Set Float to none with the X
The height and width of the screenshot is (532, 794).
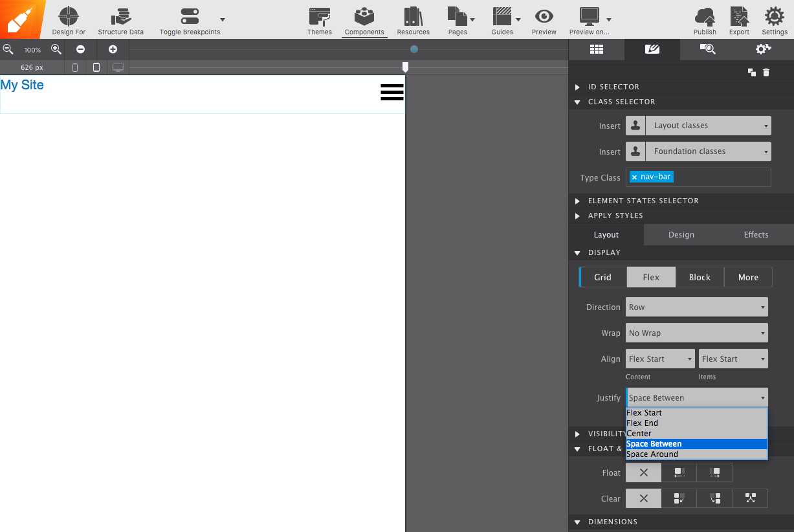coord(644,472)
